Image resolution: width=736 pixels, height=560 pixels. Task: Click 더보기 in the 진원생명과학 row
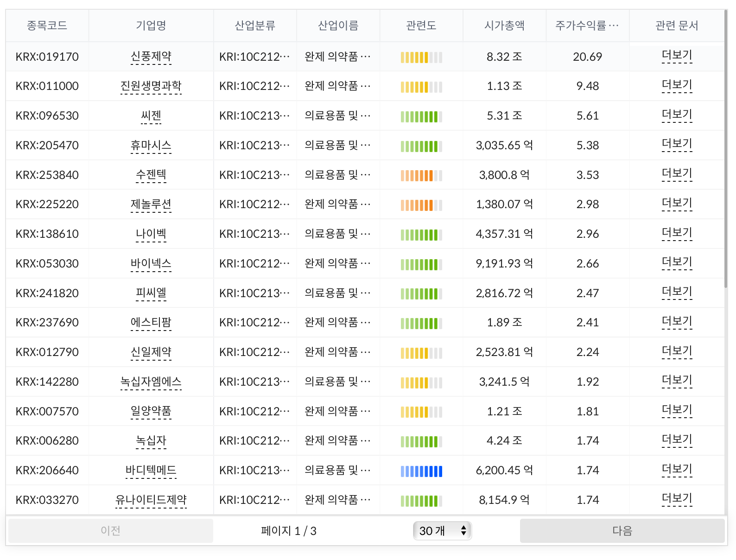pos(677,85)
